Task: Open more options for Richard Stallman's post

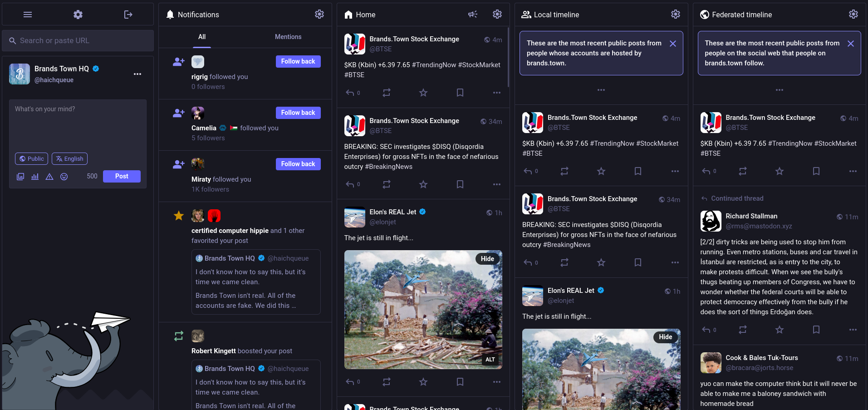Action: point(853,330)
